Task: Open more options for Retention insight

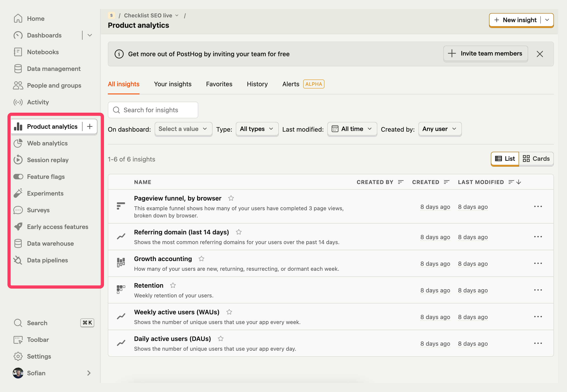Action: pyautogui.click(x=538, y=290)
